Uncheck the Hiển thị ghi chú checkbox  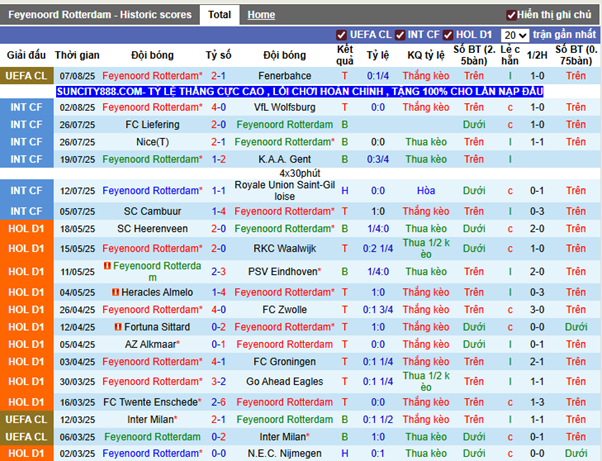point(511,15)
